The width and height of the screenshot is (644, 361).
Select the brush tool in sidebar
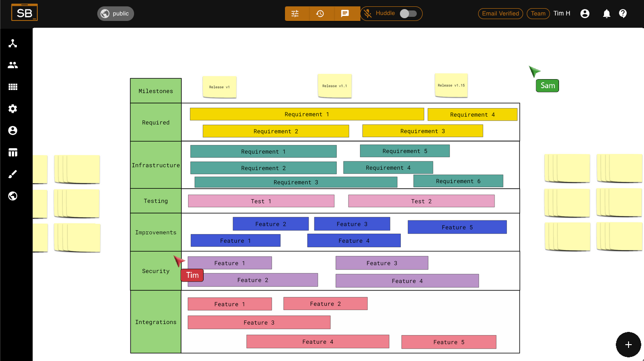coord(13,174)
